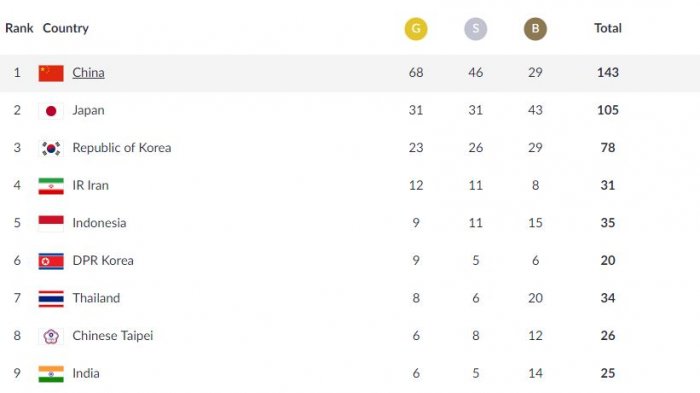Screen dimensions: 700x393
Task: Click the silver medal S icon
Action: point(475,29)
